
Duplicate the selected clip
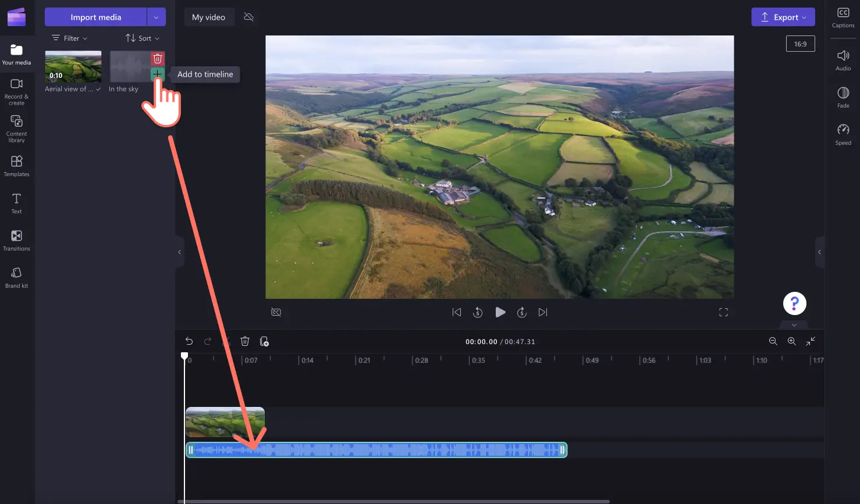click(x=264, y=341)
